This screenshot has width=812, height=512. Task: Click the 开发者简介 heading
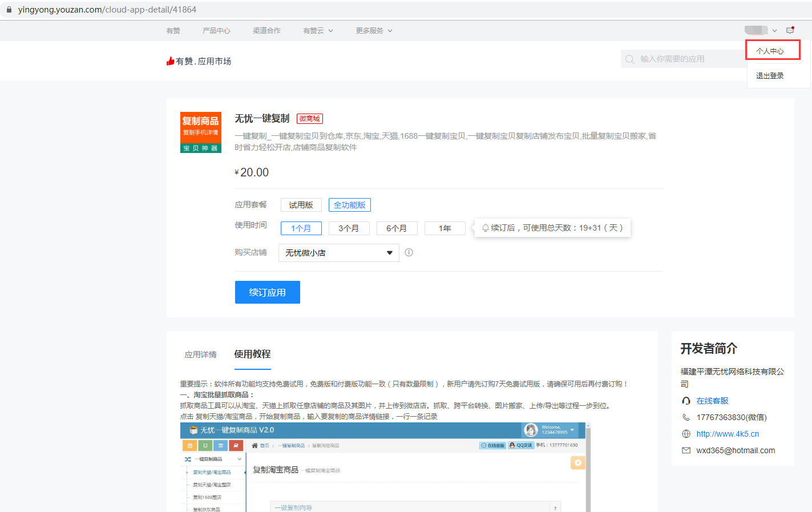click(x=709, y=348)
